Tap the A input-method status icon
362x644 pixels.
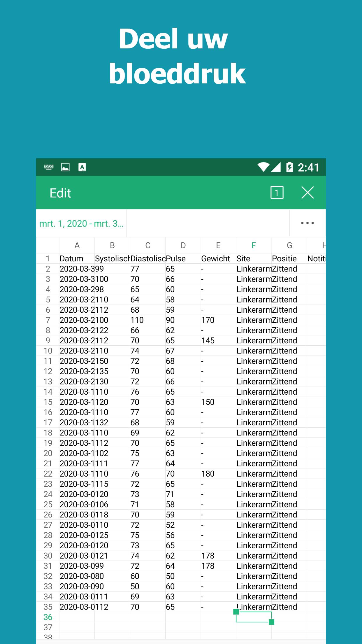[82, 167]
